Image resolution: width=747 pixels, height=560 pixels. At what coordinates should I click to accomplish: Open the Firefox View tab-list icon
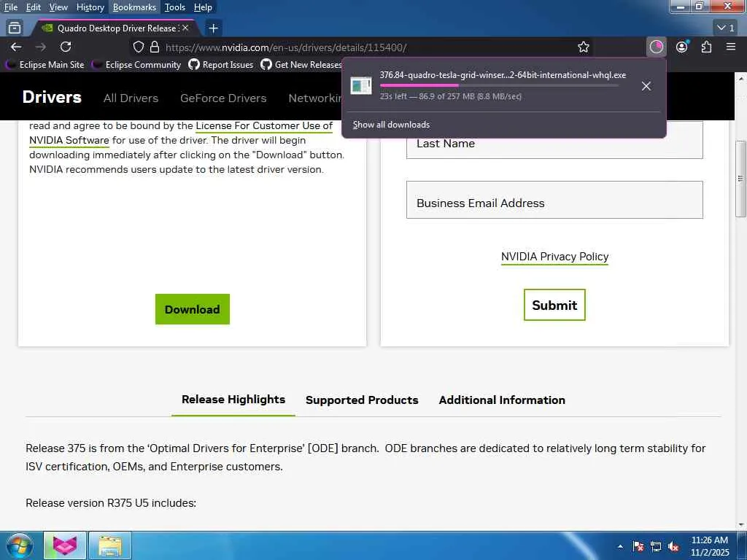[x=15, y=28]
